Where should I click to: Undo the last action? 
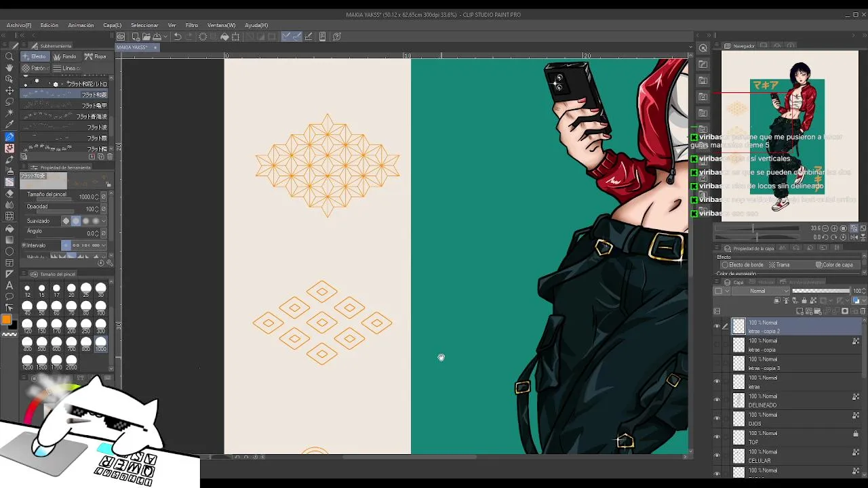pos(178,37)
